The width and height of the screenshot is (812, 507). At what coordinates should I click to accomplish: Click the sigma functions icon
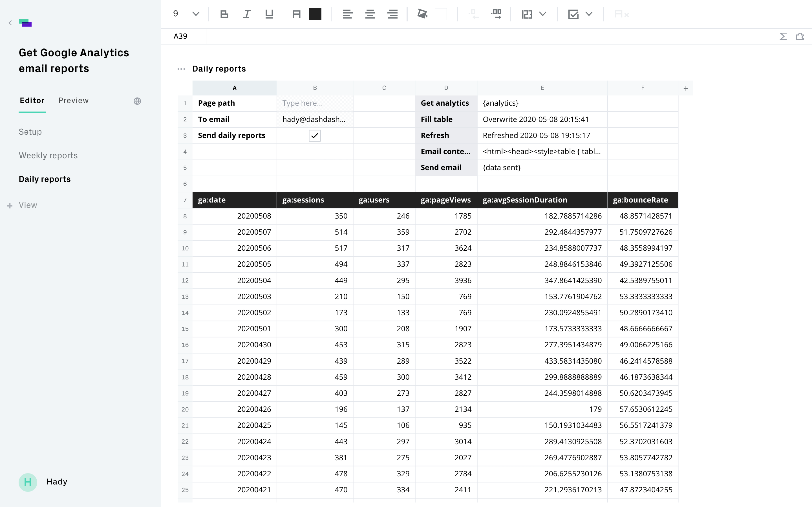click(783, 36)
